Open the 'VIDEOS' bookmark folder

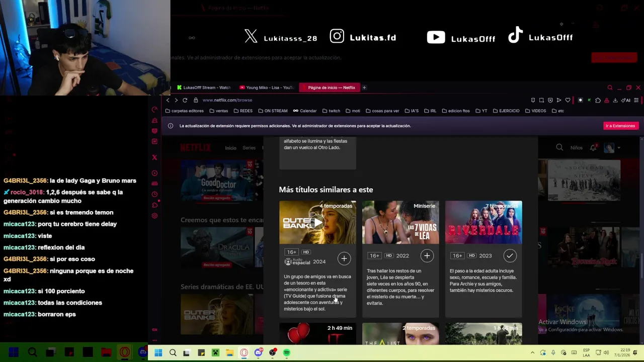535,111
